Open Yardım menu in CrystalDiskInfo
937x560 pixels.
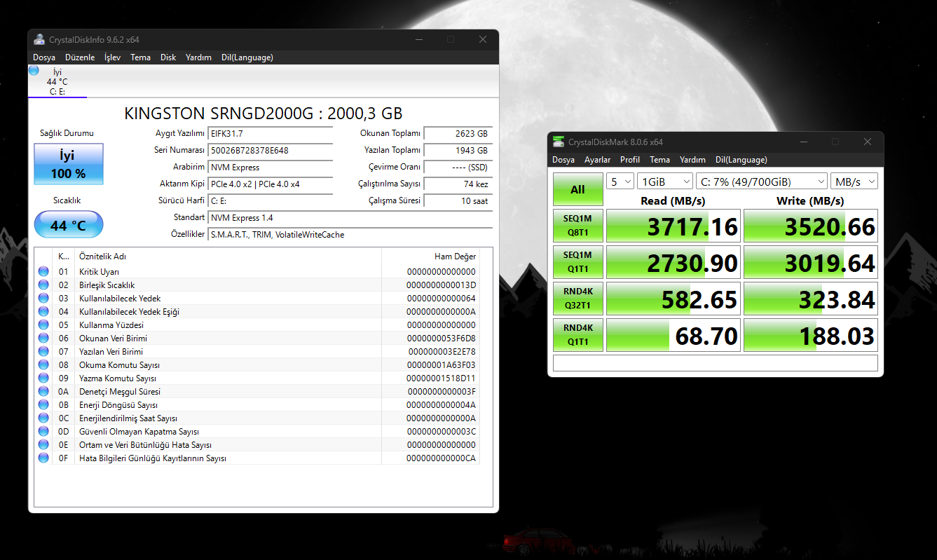[198, 57]
